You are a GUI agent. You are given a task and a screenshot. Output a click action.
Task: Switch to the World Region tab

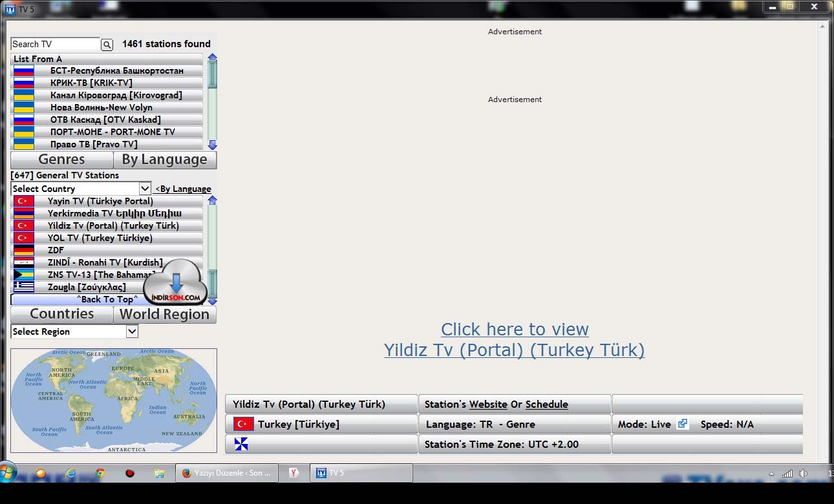coord(165,314)
